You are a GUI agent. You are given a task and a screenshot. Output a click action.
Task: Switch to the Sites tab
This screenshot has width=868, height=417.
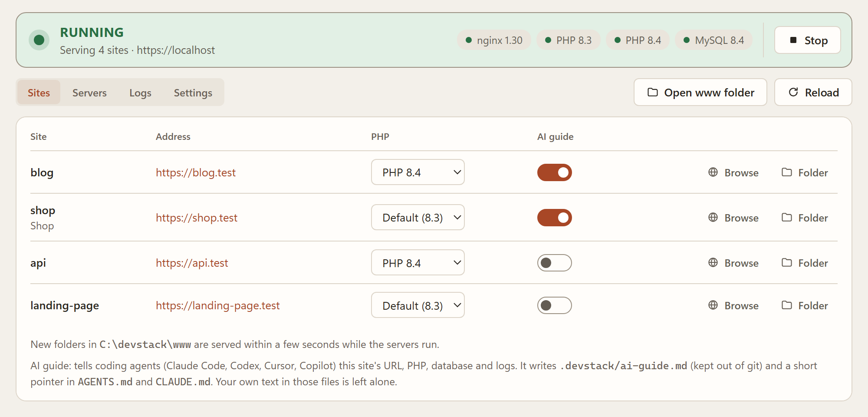[x=39, y=93]
